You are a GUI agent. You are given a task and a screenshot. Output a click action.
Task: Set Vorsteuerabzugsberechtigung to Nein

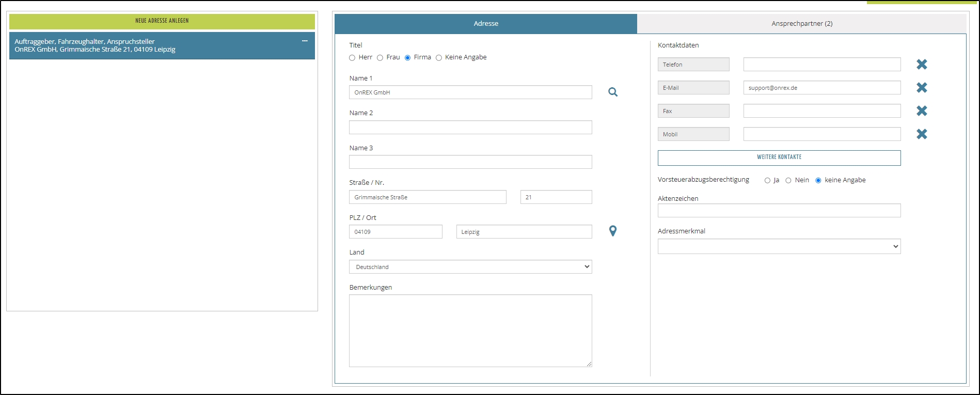[x=788, y=181]
